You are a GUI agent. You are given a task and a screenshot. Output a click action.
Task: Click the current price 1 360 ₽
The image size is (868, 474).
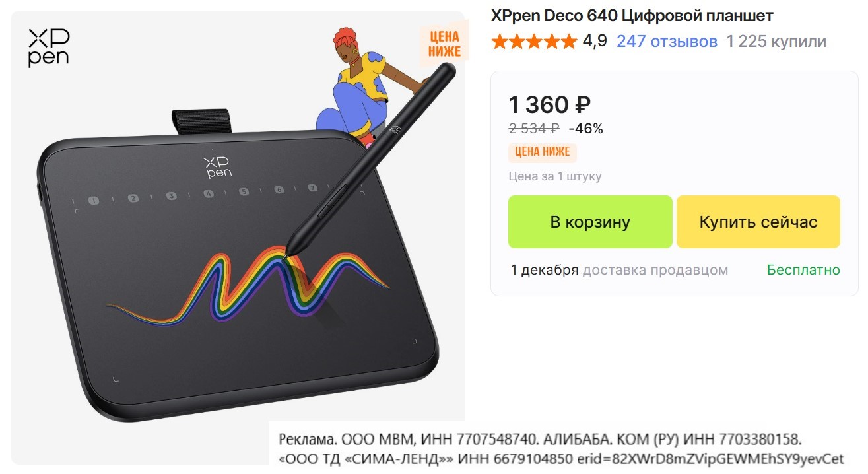pyautogui.click(x=549, y=104)
